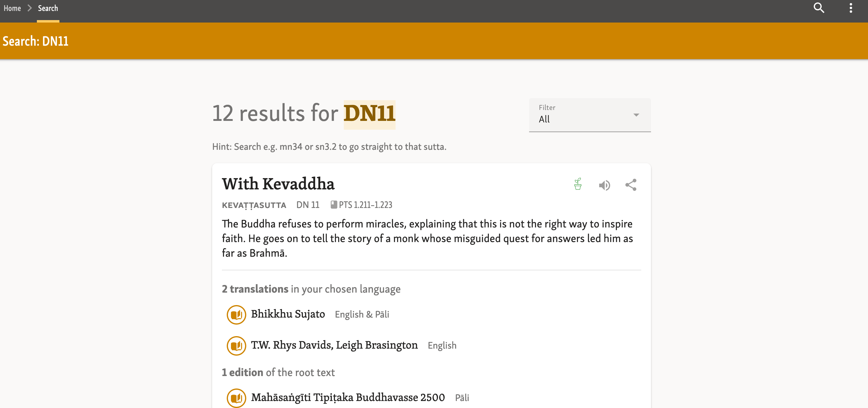Image resolution: width=868 pixels, height=408 pixels.
Task: Click the search hint text about mn34
Action: click(329, 147)
